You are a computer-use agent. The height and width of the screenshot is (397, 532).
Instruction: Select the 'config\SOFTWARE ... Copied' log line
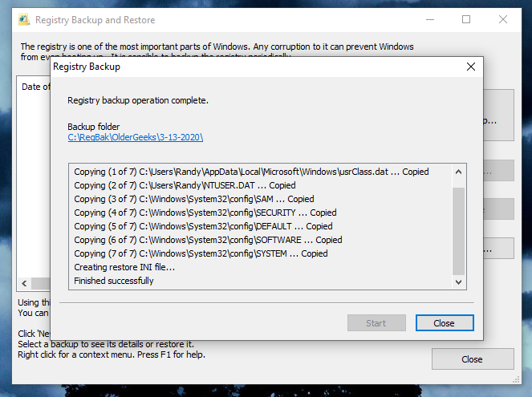tap(208, 240)
